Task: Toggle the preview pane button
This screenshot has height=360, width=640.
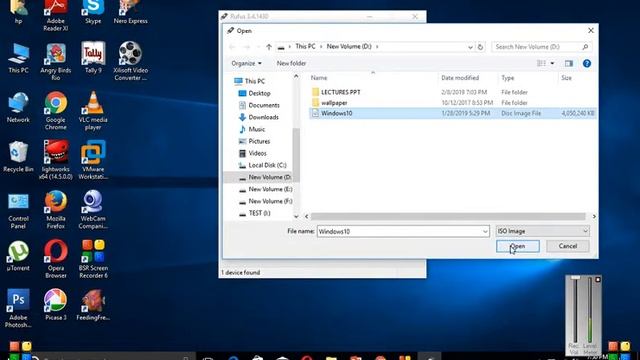Action: tap(569, 63)
